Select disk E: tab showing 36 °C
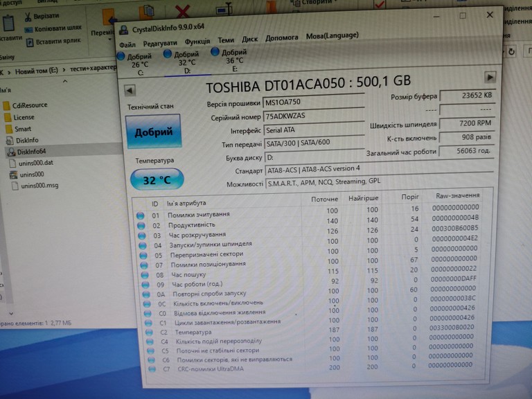Viewport: 532px width, 399px height. 233,60
